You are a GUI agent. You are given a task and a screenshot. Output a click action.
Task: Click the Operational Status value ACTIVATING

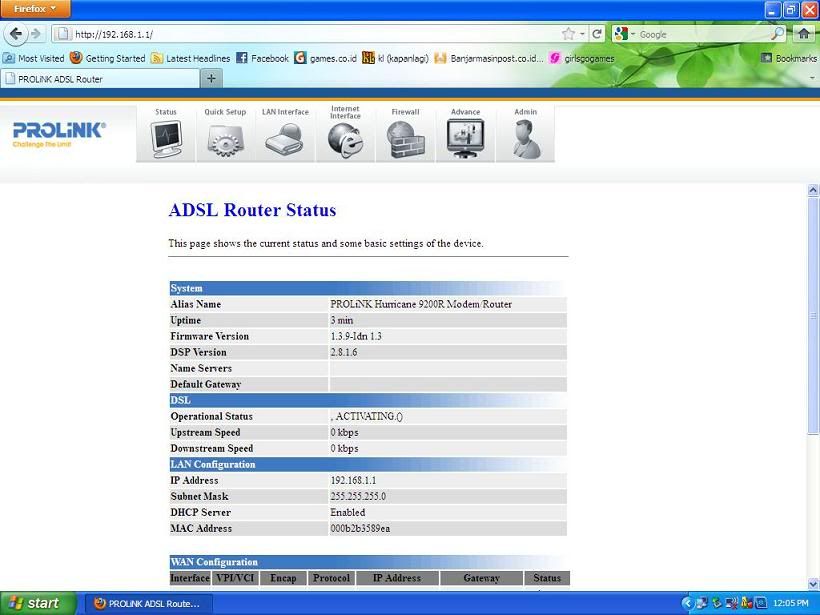366,416
